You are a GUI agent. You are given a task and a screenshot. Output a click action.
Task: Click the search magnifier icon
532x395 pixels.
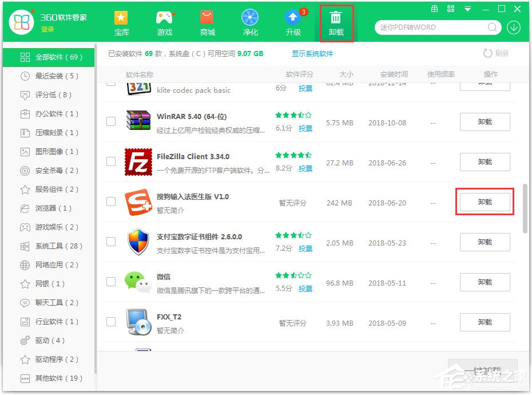tap(492, 27)
